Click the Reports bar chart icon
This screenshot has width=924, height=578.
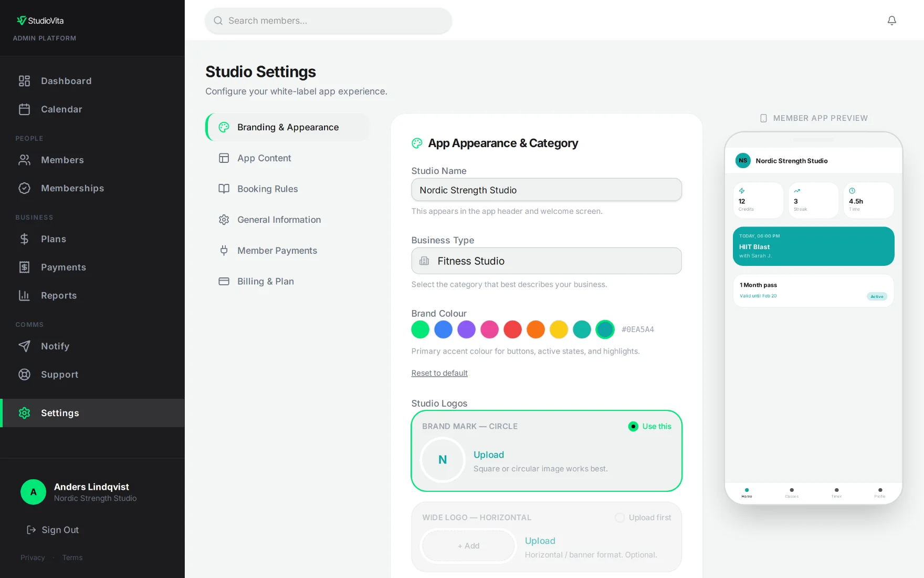(x=24, y=295)
